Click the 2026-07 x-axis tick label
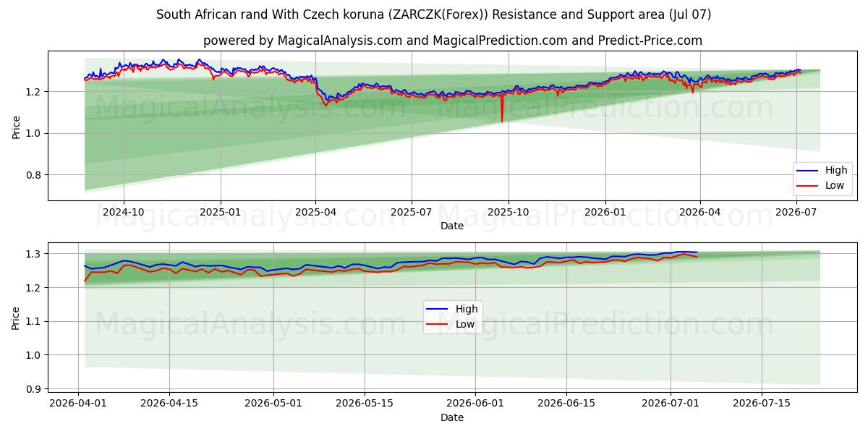The image size is (868, 434). pyautogui.click(x=796, y=212)
